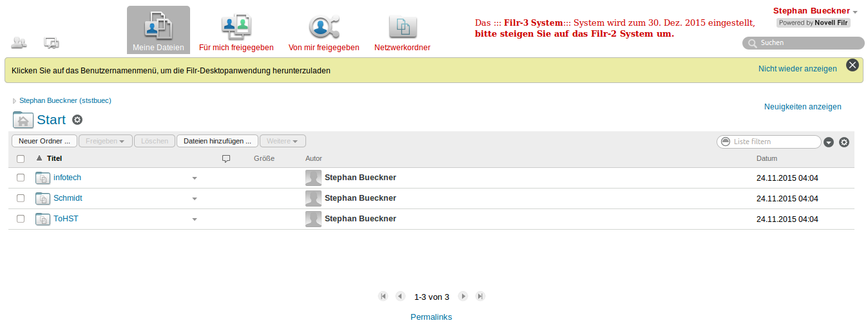Go to the next results page

click(x=463, y=297)
